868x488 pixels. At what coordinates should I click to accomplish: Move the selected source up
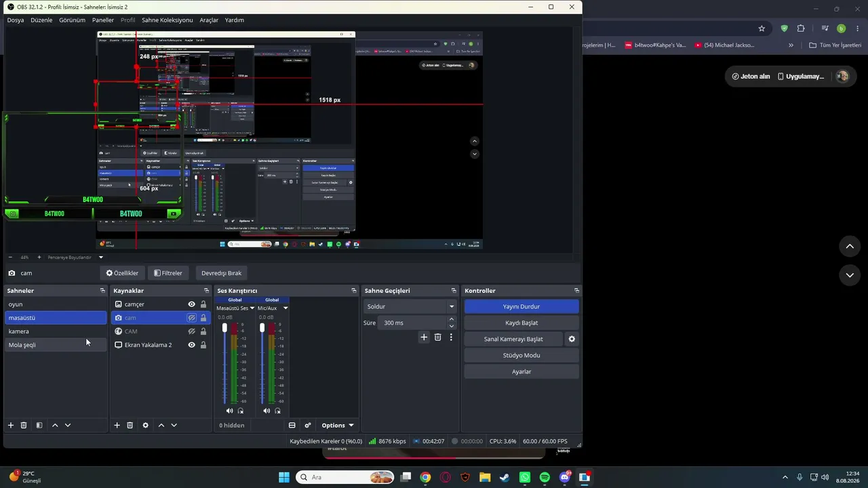pos(161,426)
